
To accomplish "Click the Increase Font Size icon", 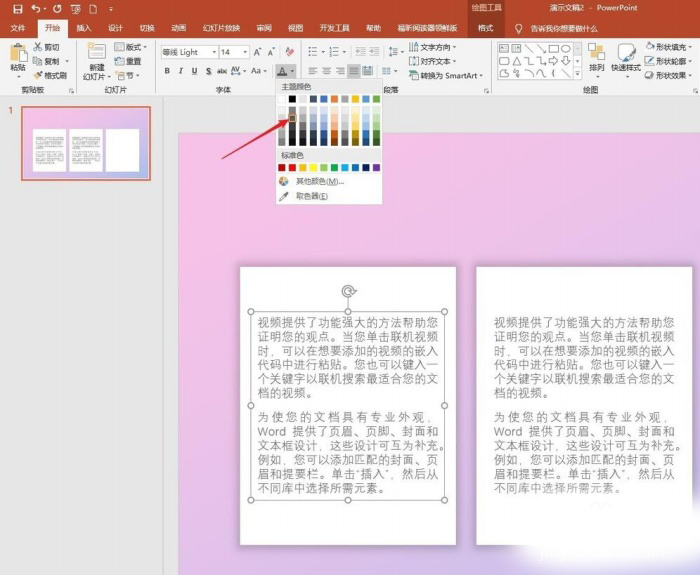I will 259,51.
